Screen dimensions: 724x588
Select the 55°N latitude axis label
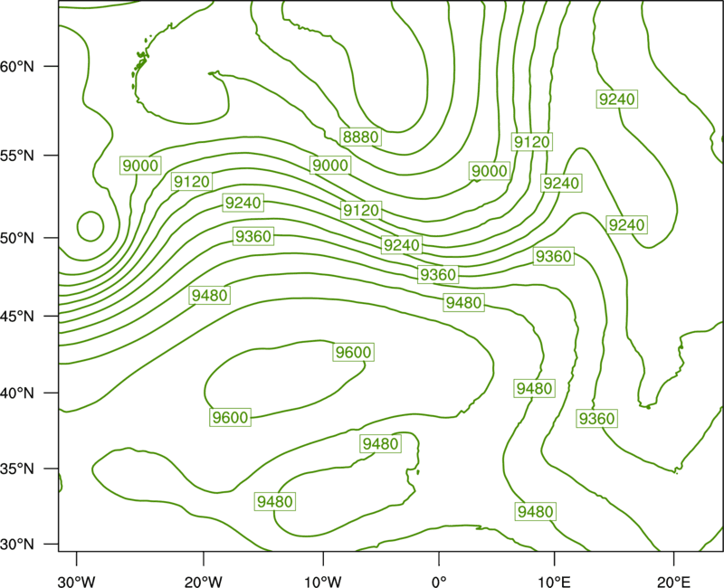[x=17, y=156]
